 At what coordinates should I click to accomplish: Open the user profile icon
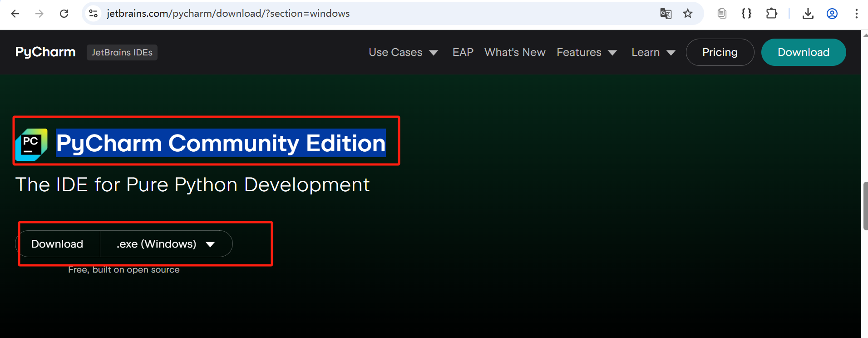[x=832, y=14]
